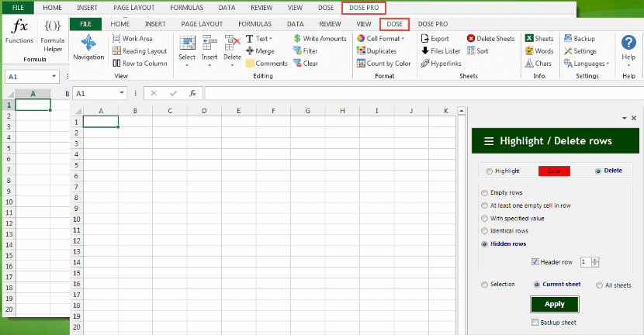Open Name Box dropdown in back window

pyautogui.click(x=54, y=76)
